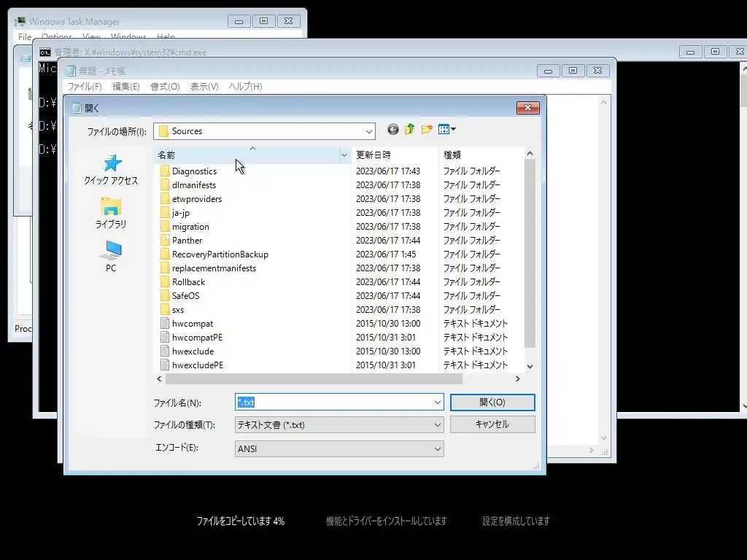Minimize the Notepad window

[x=549, y=71]
